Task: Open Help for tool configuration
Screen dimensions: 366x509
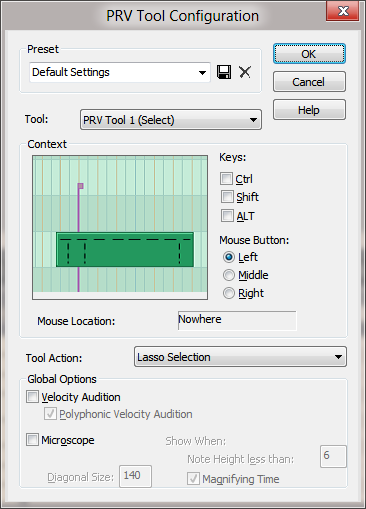Action: tap(309, 110)
